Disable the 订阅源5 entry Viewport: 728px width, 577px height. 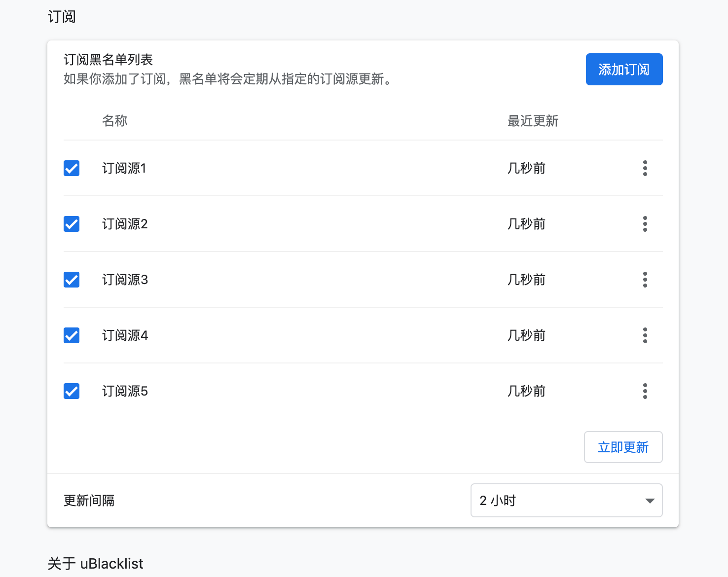coord(71,391)
